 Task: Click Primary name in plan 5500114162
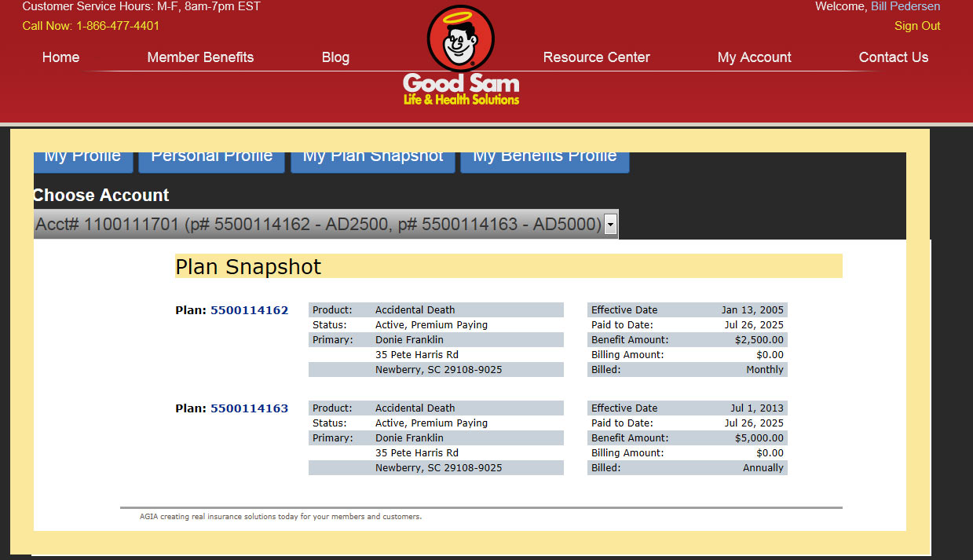pyautogui.click(x=409, y=340)
